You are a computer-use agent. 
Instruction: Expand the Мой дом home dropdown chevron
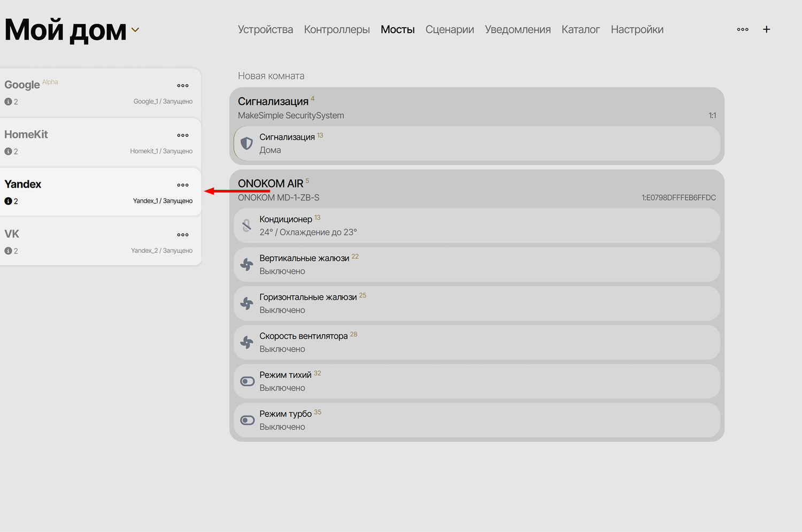(x=135, y=30)
